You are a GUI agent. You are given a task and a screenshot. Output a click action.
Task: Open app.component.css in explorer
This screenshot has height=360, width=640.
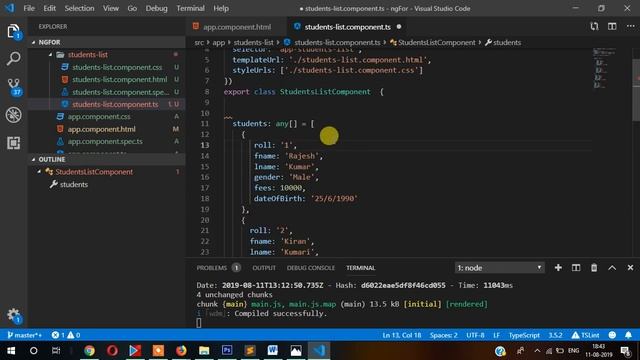[x=99, y=117]
